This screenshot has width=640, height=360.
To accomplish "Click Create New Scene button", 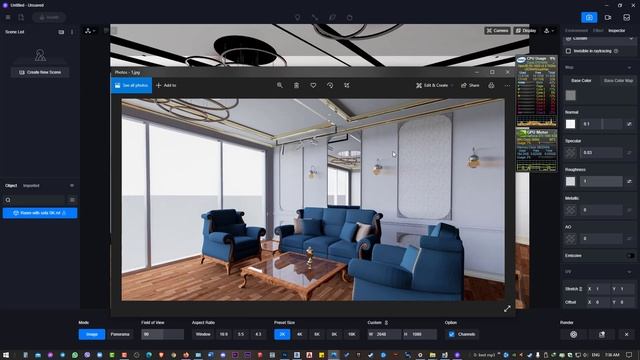I will click(40, 72).
